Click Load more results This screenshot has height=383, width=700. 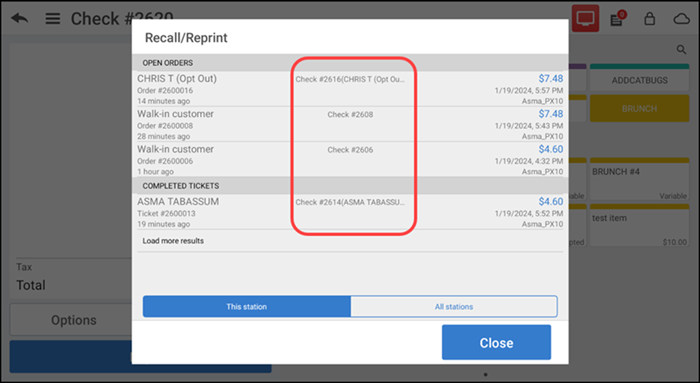[x=173, y=241]
